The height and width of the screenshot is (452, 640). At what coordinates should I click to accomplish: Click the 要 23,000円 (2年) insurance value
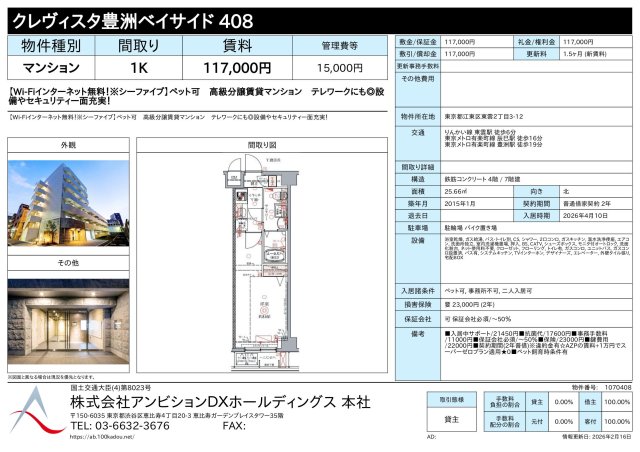[x=469, y=305]
